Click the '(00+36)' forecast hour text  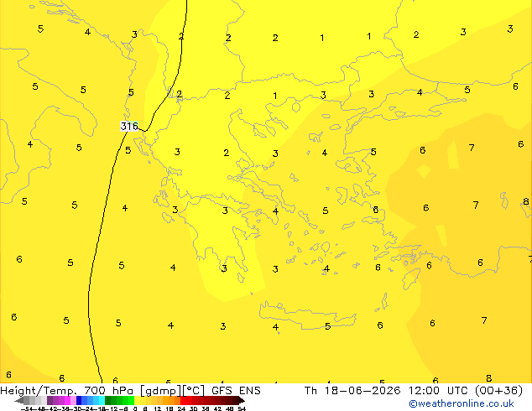[x=498, y=391]
